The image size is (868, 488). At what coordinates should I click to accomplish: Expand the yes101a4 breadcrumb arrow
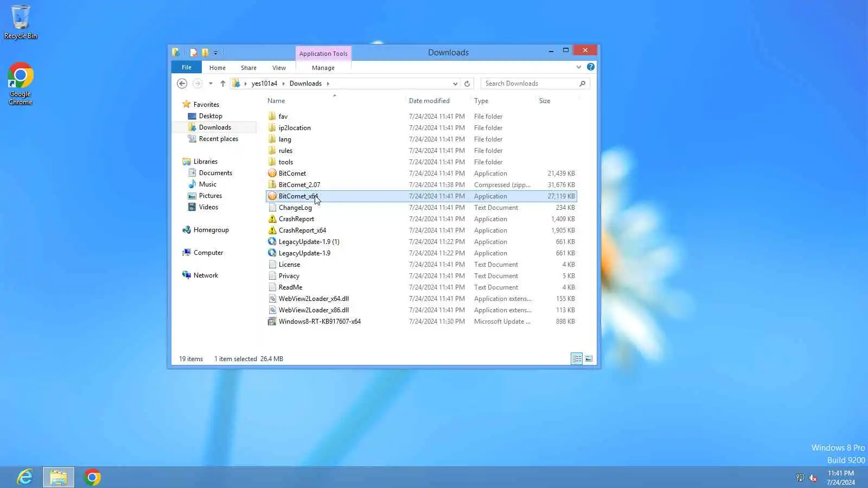click(283, 84)
